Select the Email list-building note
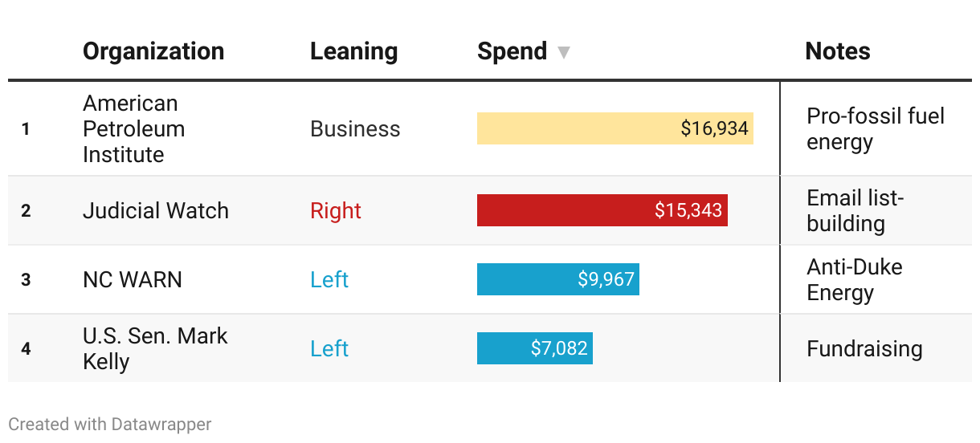980x443 pixels. [855, 210]
